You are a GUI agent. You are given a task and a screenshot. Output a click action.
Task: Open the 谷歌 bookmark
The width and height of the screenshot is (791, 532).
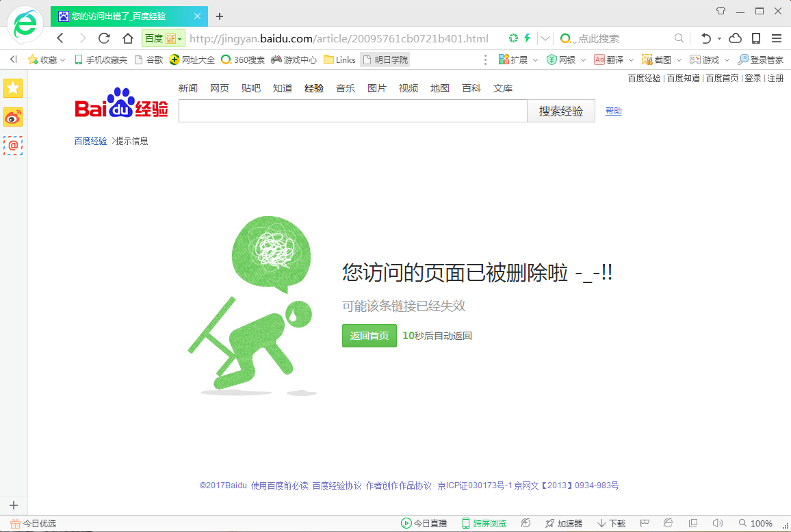(148, 60)
